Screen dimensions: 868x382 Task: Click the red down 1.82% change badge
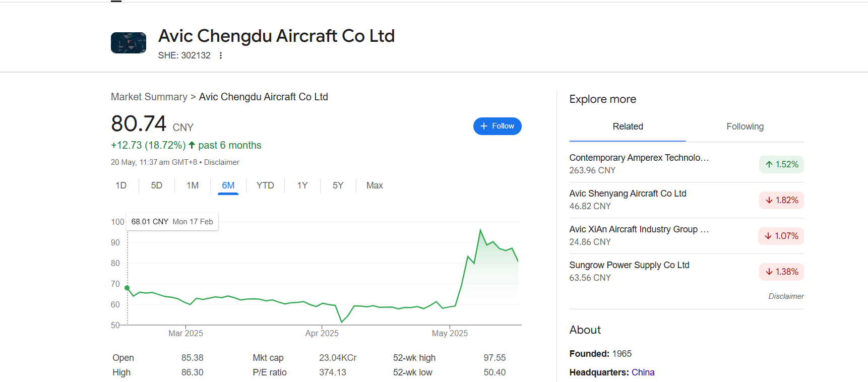pos(781,200)
